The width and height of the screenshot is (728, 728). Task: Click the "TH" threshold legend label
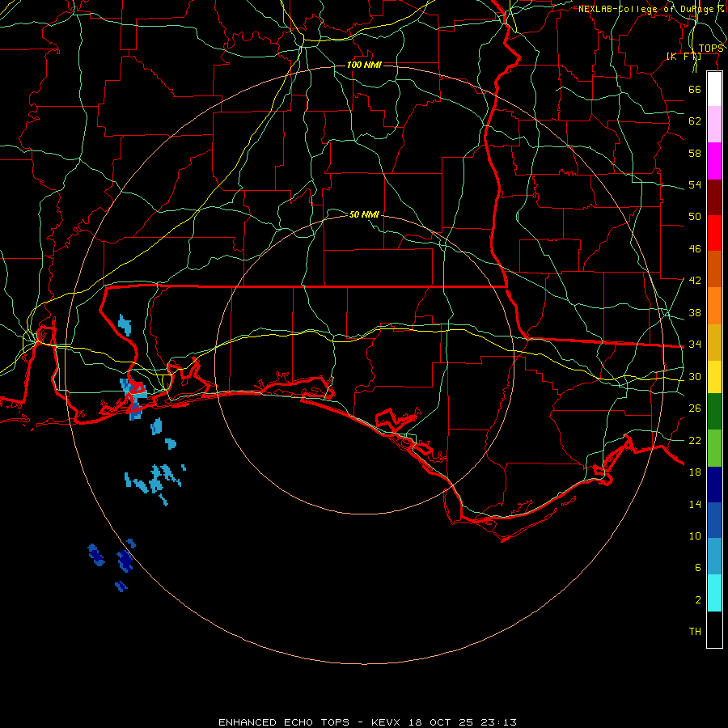(695, 632)
